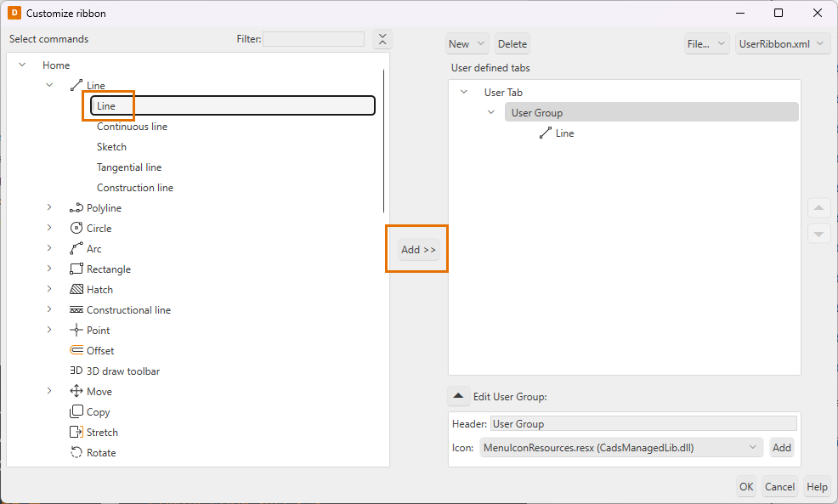Select Tangential line in command list
This screenshot has height=504, width=838.
pos(129,167)
